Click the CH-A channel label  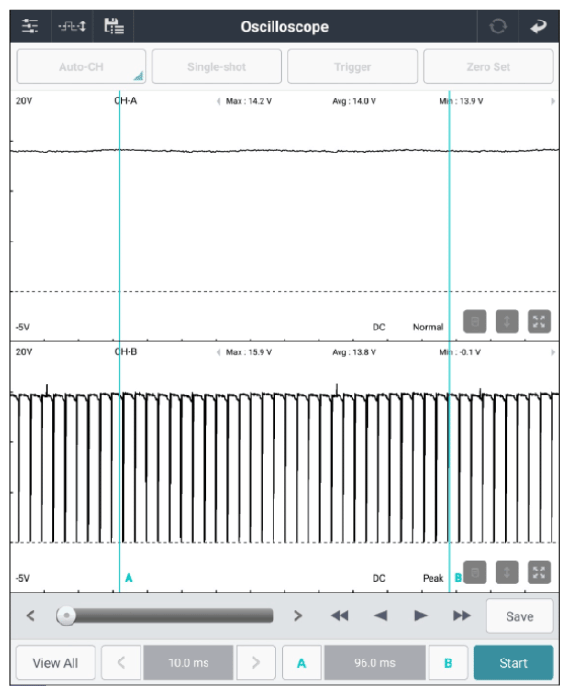pos(126,101)
